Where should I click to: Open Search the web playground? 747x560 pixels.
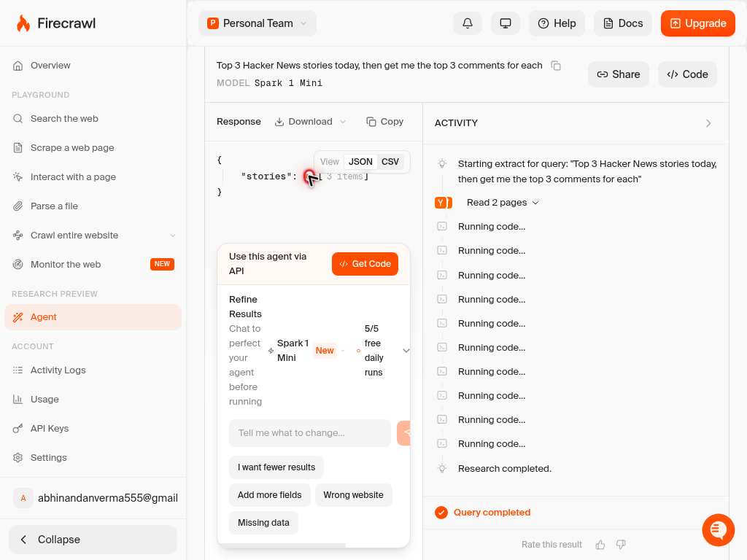pyautogui.click(x=93, y=119)
